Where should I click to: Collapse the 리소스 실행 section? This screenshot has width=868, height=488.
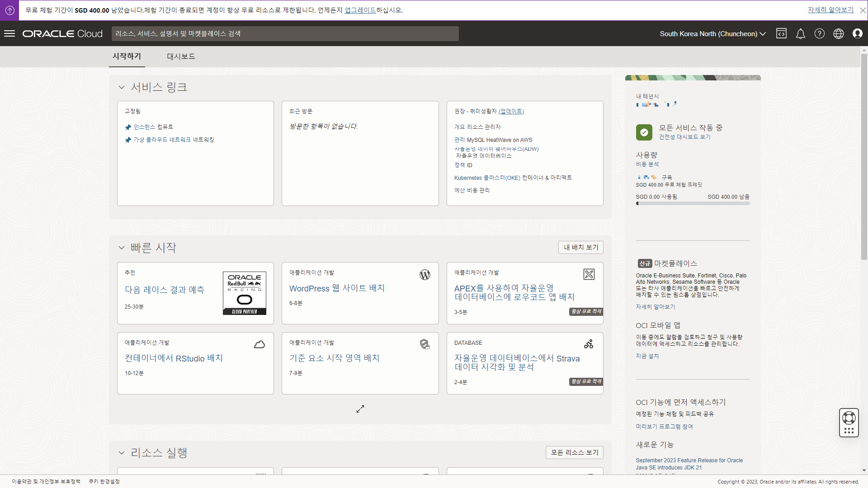point(121,453)
